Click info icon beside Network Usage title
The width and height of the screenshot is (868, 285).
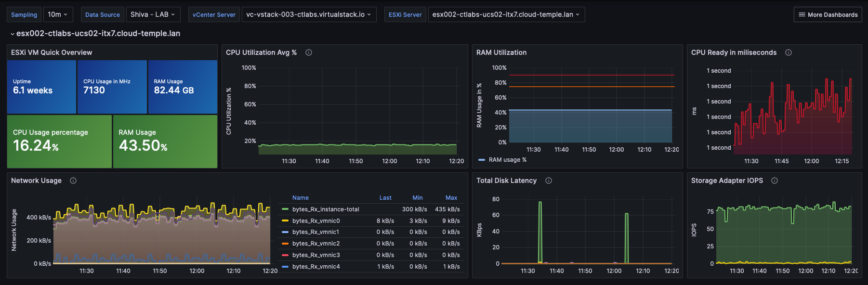coord(73,181)
